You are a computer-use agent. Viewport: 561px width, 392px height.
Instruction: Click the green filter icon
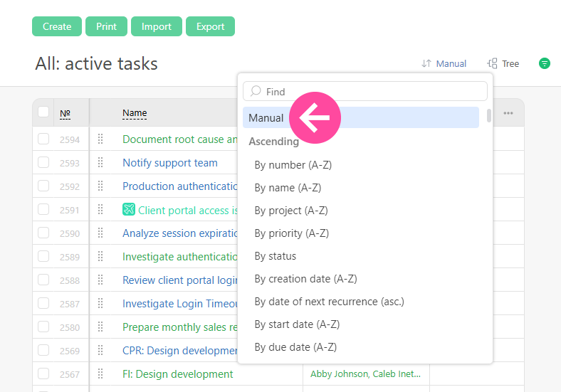545,63
